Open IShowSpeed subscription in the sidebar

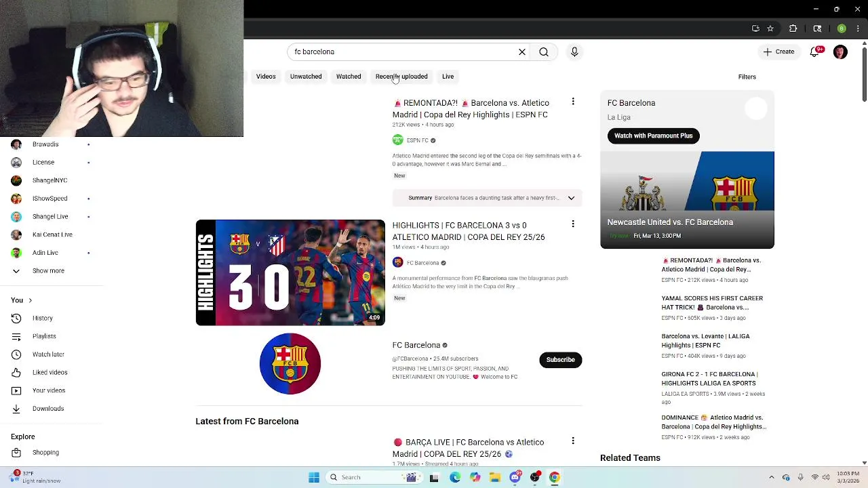coord(50,199)
